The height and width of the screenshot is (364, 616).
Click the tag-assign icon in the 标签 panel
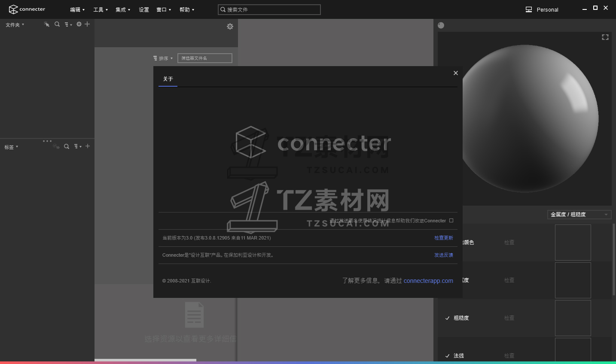[x=56, y=146]
